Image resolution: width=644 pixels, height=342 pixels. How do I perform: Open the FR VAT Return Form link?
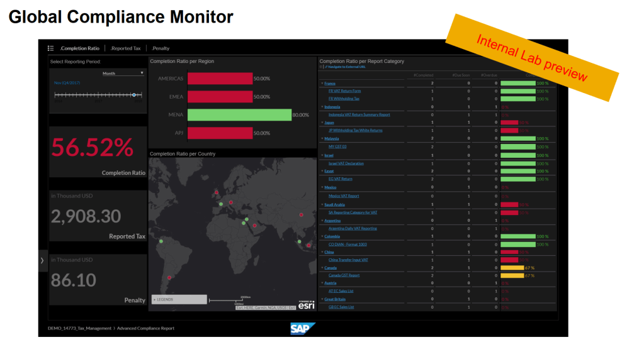344,91
